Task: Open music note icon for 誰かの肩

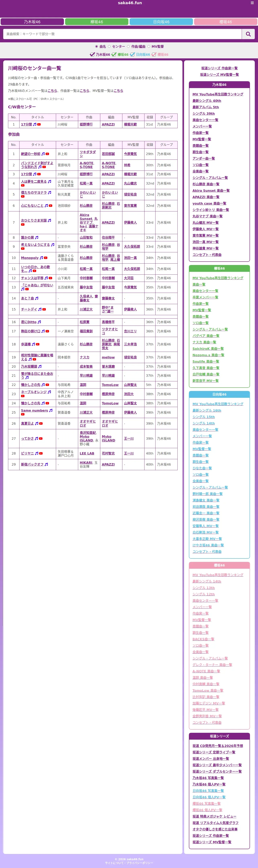Action: tap(37, 238)
